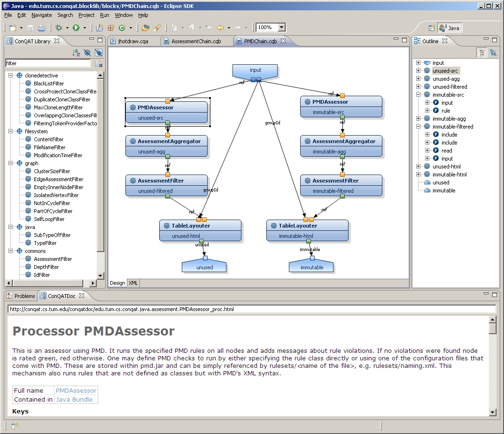
Task: Select the immutable output node in diagram
Action: (311, 266)
